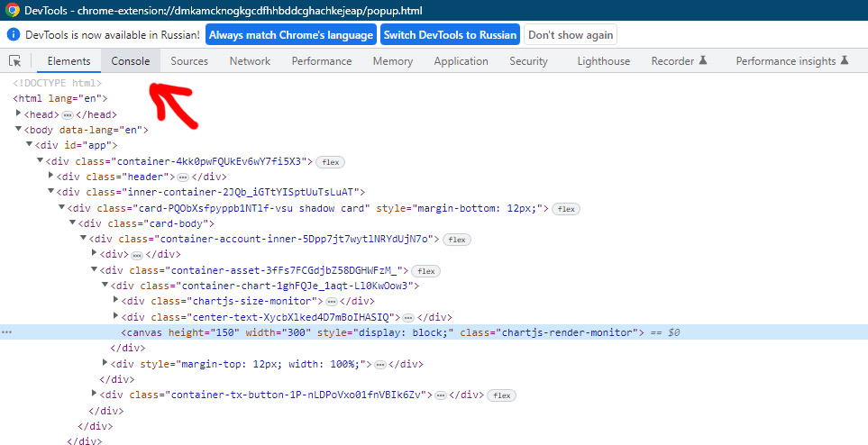Viewport: 868px width, 445px height.
Task: Expand the container-tx-button div node
Action: 94,394
